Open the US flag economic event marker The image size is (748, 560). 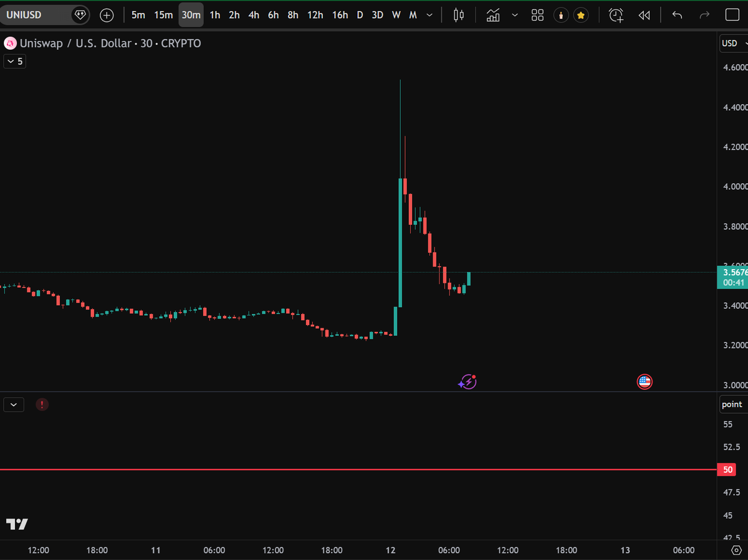(x=645, y=382)
